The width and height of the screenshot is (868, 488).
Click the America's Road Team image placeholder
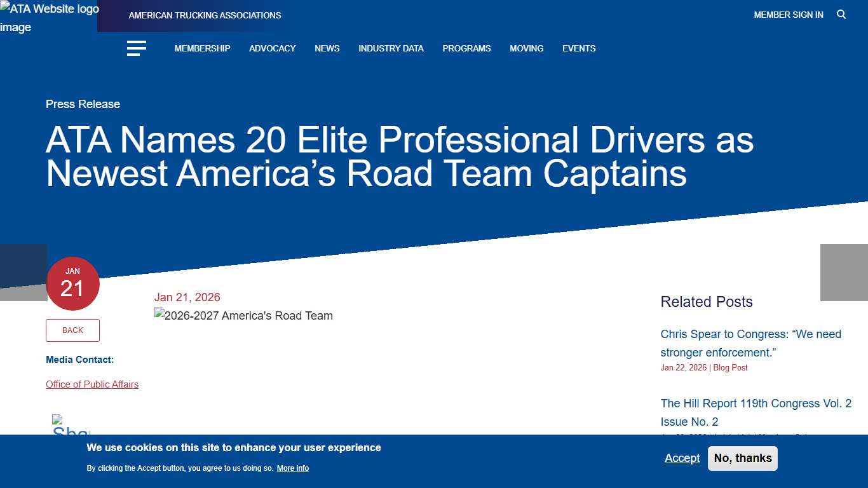(x=243, y=315)
